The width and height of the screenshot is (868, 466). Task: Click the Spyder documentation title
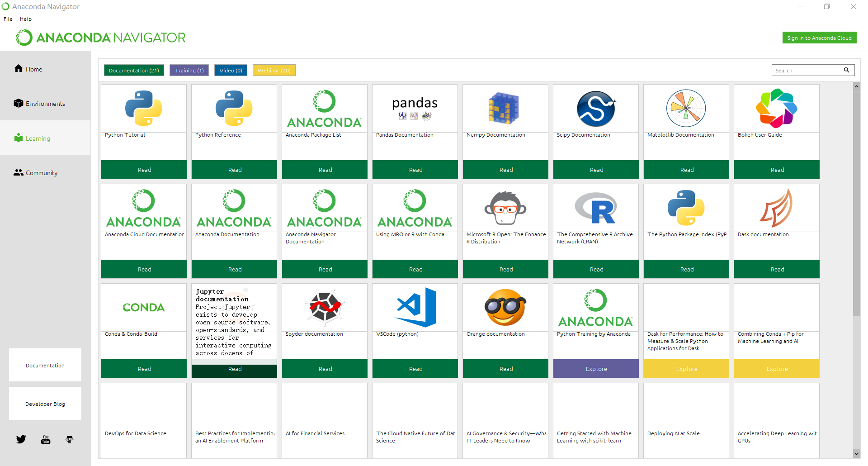coord(314,334)
